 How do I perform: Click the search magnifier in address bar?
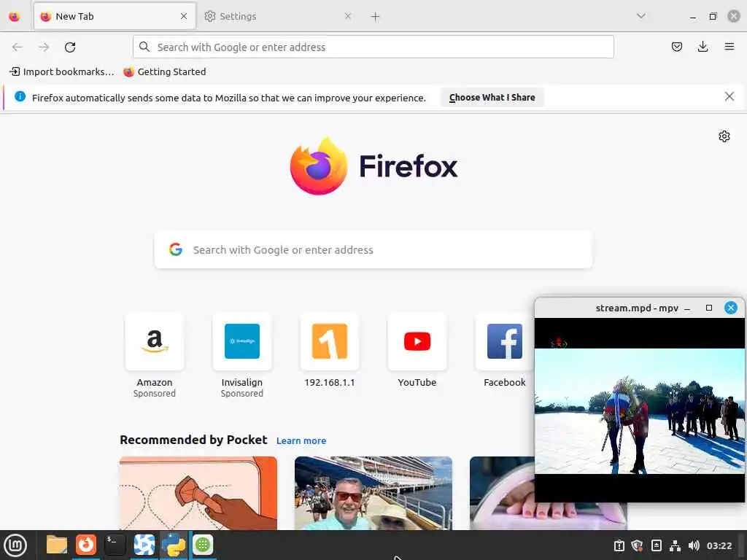[x=144, y=47]
